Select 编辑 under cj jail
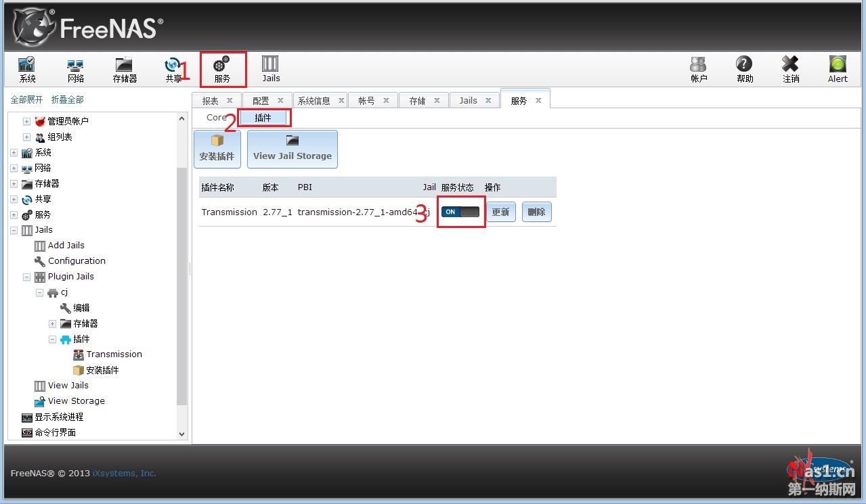Viewport: 866px width, 504px height. (x=81, y=308)
